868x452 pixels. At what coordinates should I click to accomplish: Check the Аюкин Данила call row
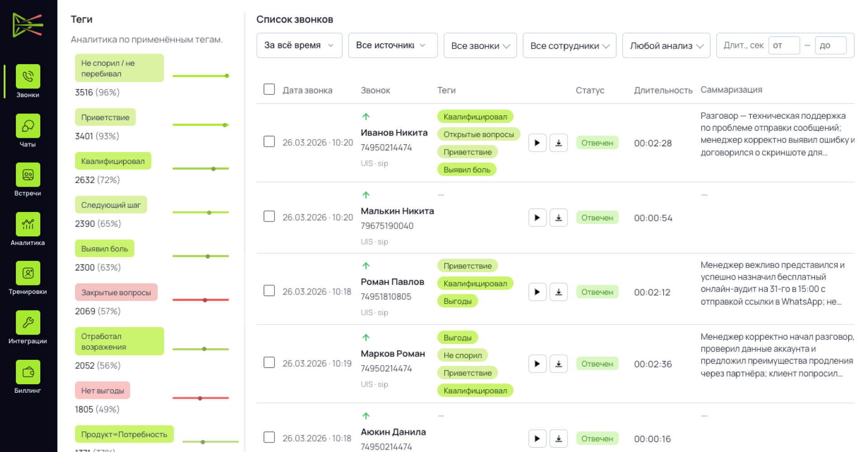coord(269,437)
